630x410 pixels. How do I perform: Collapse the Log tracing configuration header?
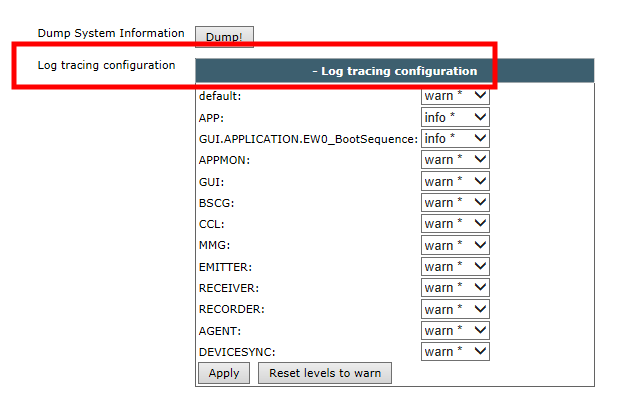pos(395,71)
